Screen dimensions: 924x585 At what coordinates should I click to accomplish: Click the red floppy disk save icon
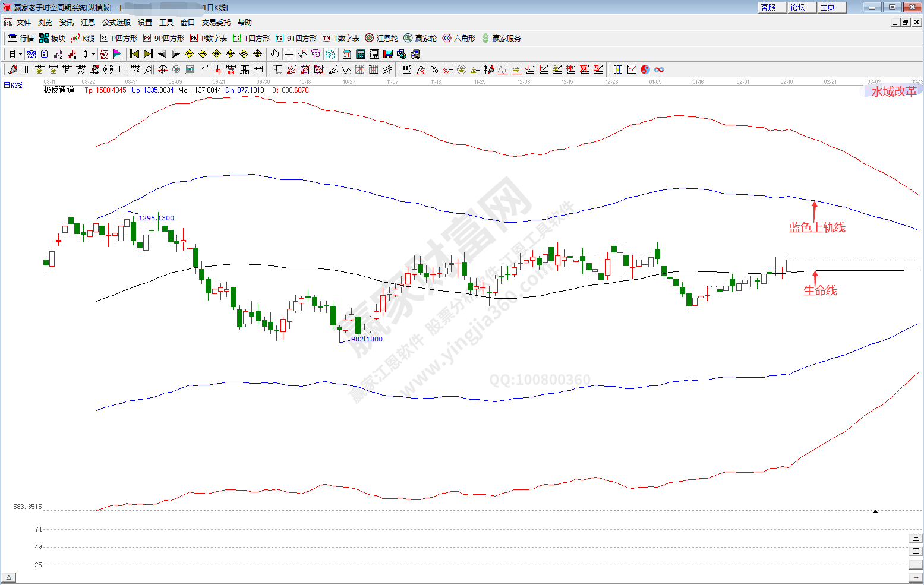[388, 54]
